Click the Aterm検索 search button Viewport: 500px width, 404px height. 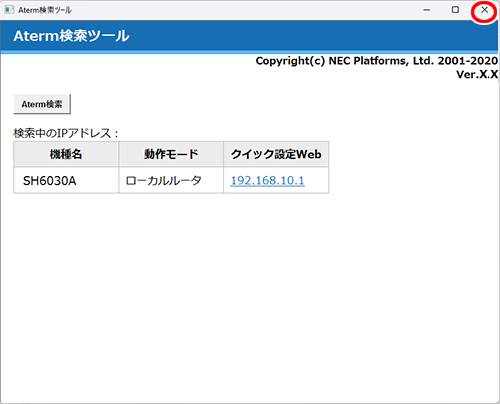click(42, 104)
